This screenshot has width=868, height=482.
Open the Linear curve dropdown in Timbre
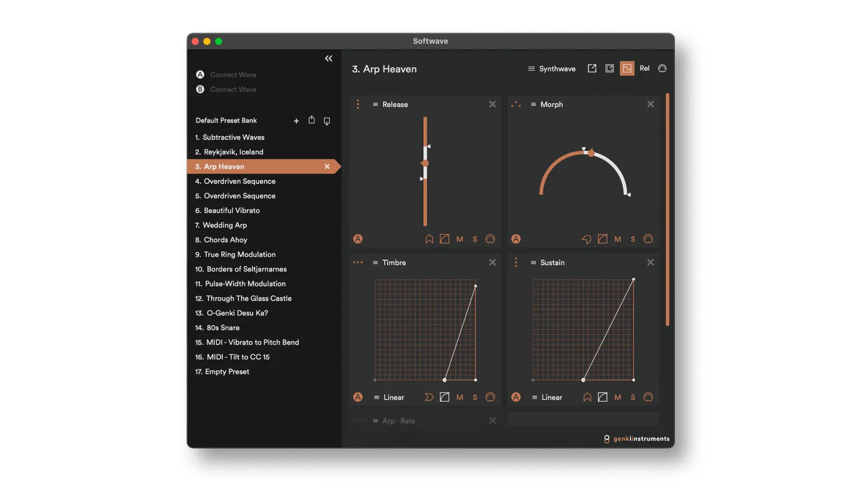[x=389, y=397]
